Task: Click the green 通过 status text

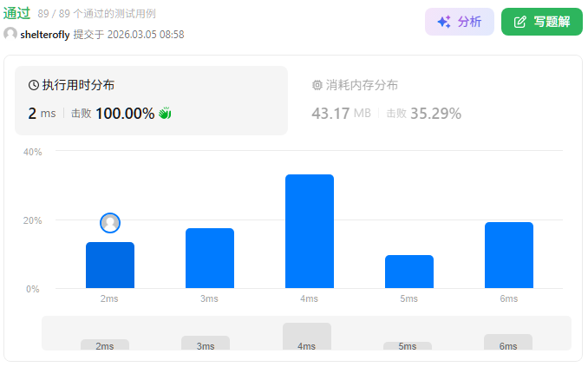Action: (17, 13)
